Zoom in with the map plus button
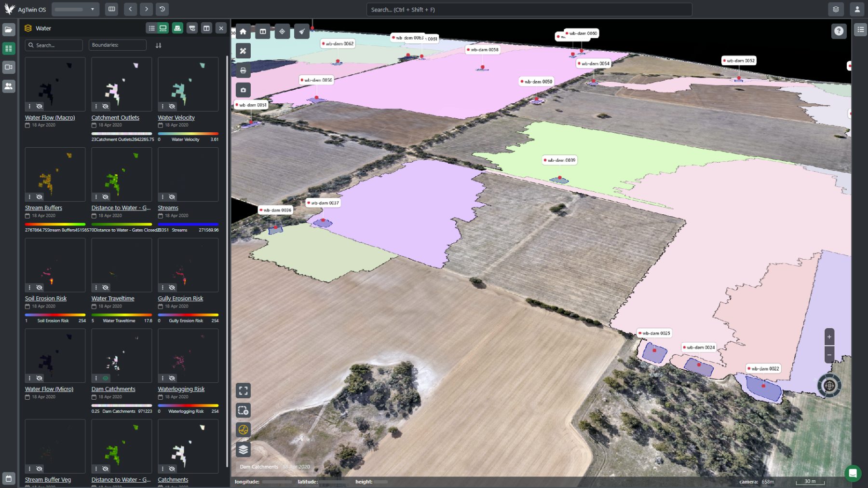This screenshot has width=868, height=488. pyautogui.click(x=829, y=336)
